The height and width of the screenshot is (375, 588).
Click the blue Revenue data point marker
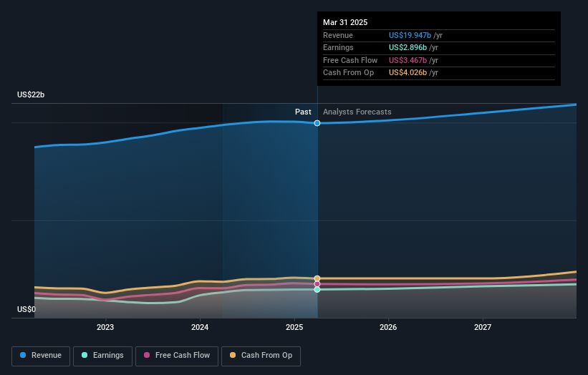(x=317, y=123)
